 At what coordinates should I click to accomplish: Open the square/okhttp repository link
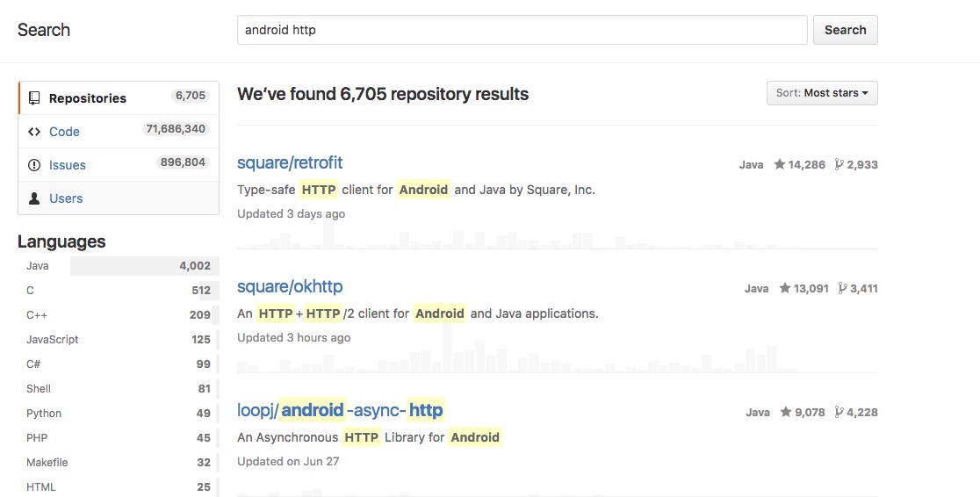[290, 286]
